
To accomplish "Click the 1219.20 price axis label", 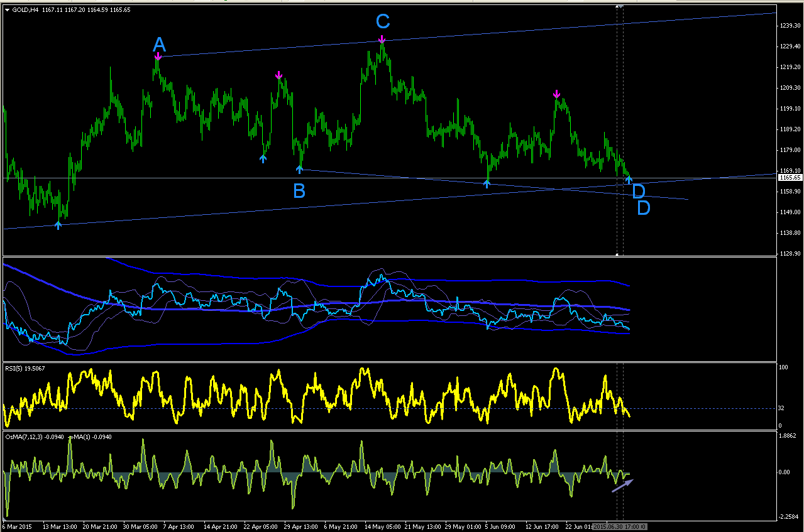I will [x=790, y=67].
